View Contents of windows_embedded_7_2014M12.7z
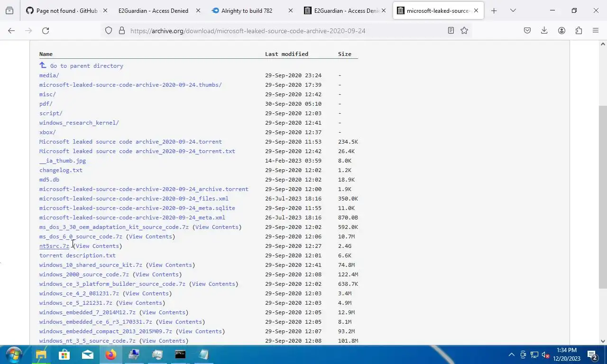 (164, 312)
